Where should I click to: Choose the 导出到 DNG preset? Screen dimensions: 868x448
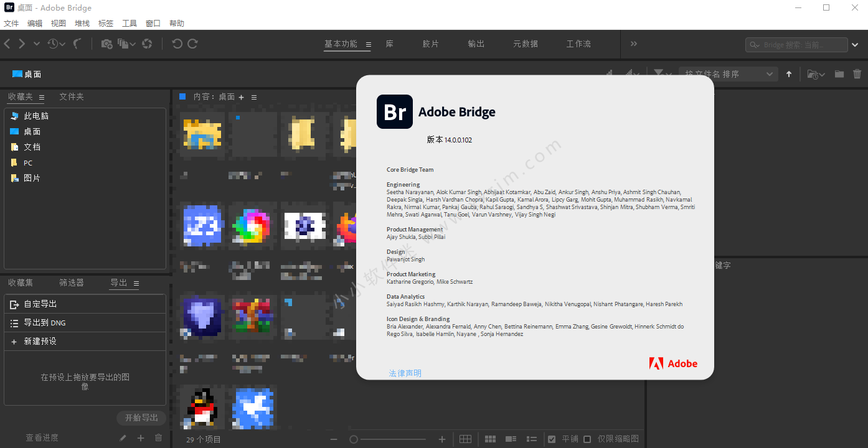85,323
